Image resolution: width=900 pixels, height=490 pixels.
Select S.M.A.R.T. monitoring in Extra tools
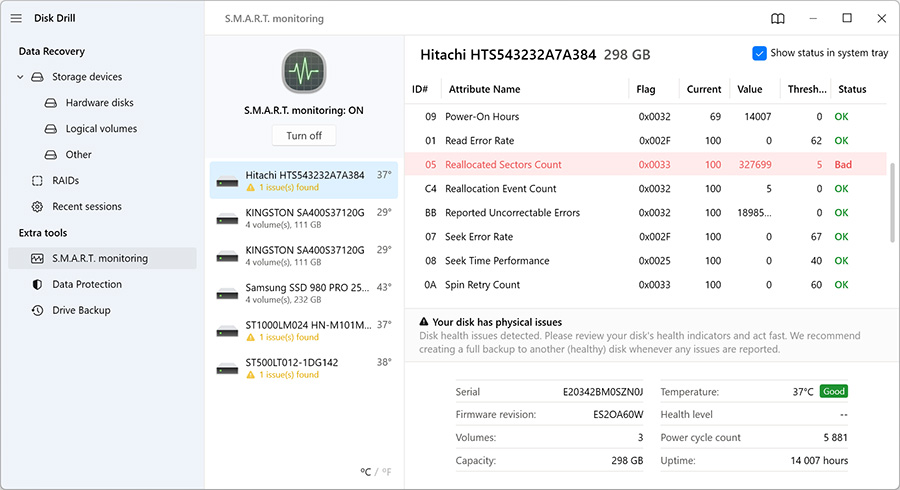(x=100, y=259)
